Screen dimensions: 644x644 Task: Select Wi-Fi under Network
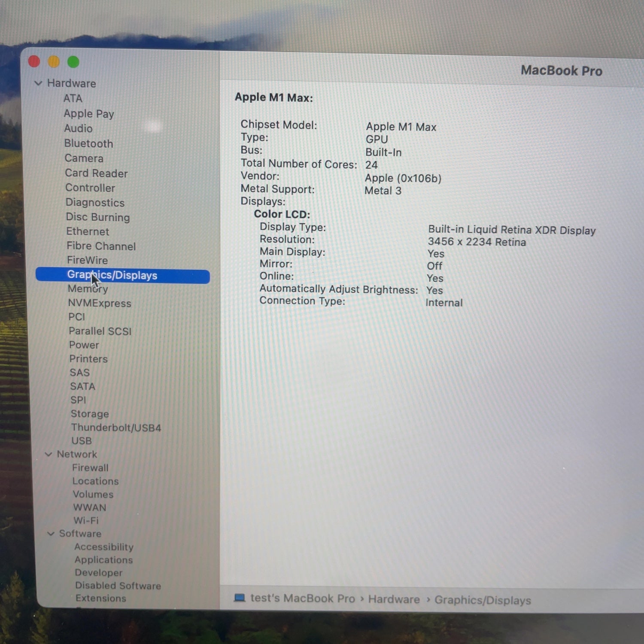pos(86,520)
